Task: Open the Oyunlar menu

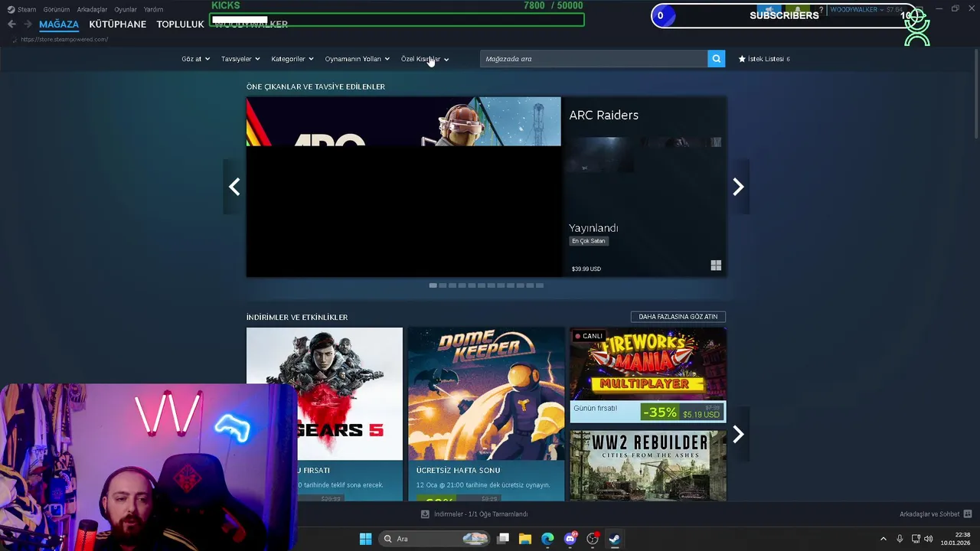Action: (x=126, y=9)
